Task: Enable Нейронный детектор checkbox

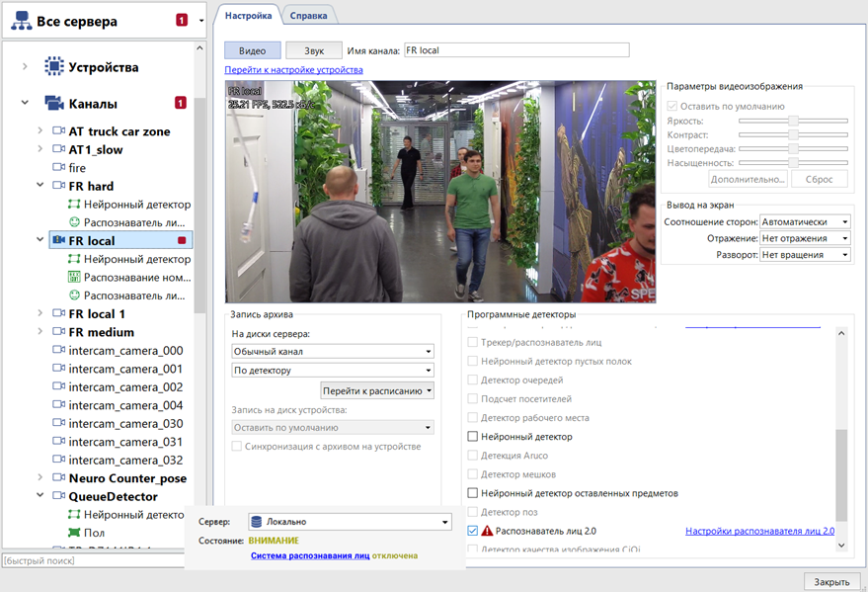Action: tap(473, 437)
